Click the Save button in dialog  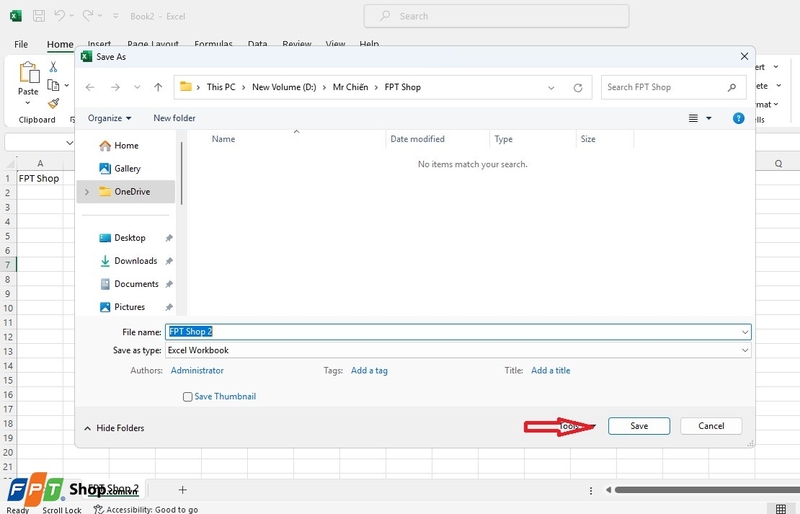(x=639, y=426)
